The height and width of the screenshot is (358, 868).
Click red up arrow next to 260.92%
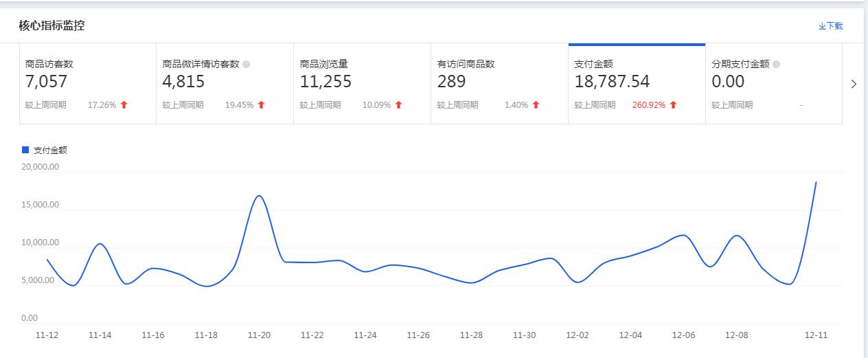674,105
